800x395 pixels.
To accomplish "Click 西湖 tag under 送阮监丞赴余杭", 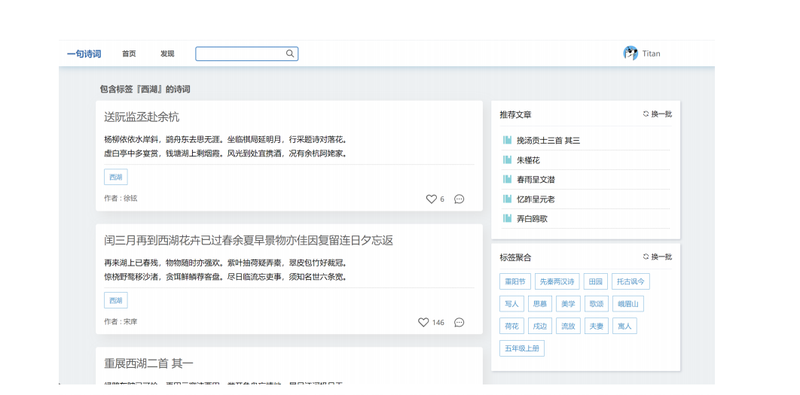I will point(116,177).
